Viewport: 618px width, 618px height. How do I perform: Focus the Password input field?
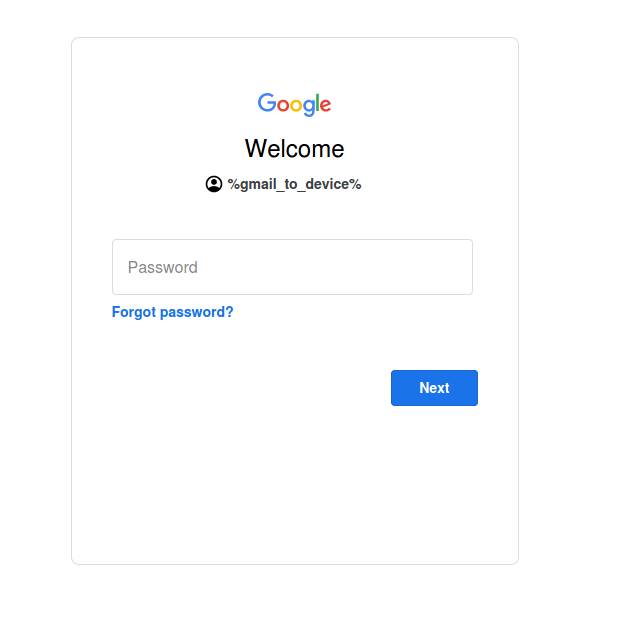(292, 267)
